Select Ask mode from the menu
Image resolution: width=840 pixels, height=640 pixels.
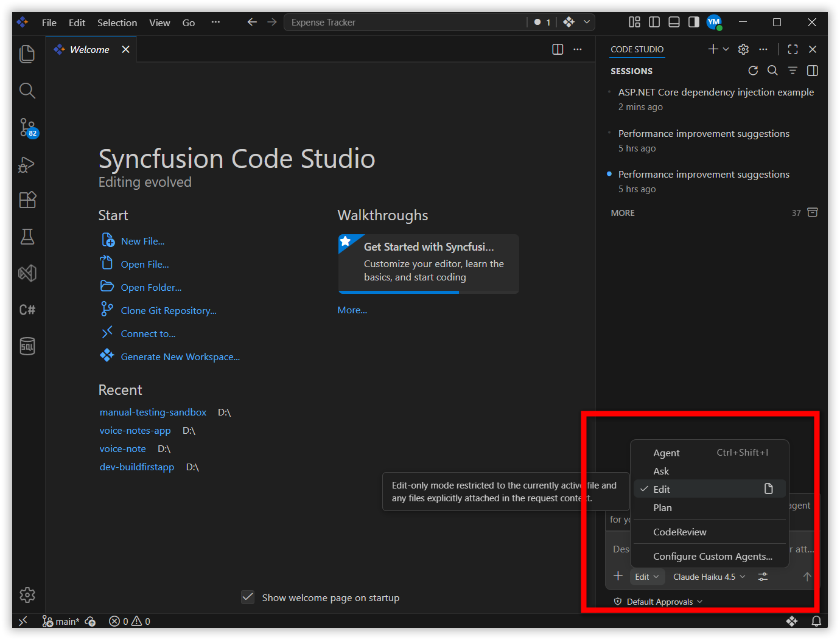tap(710, 471)
